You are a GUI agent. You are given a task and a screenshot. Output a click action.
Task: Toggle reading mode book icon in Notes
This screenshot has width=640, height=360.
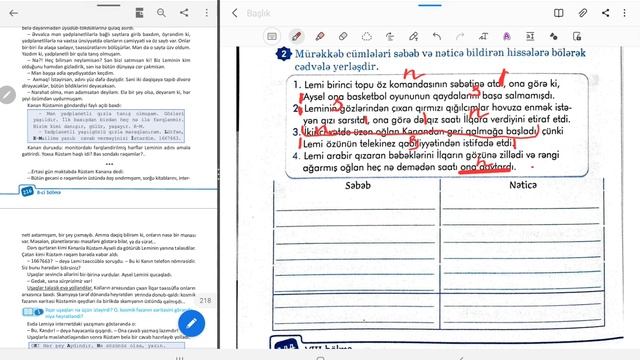pyautogui.click(x=559, y=13)
